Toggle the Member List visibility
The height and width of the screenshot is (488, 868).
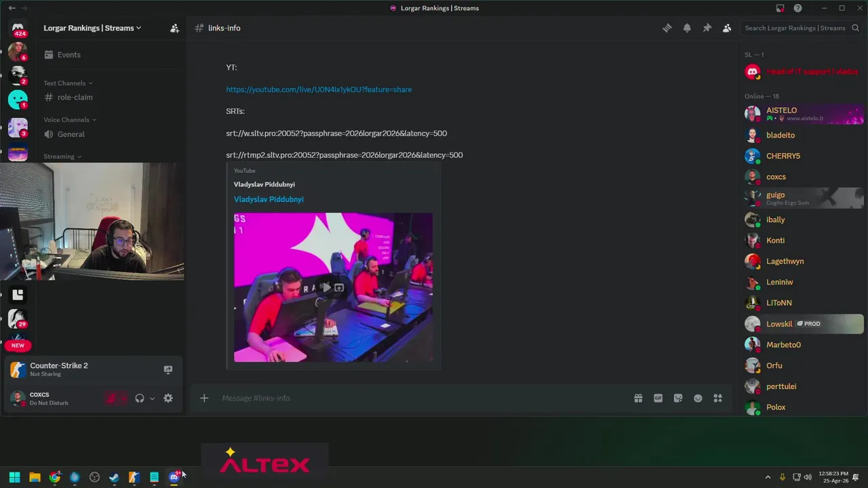tap(727, 28)
